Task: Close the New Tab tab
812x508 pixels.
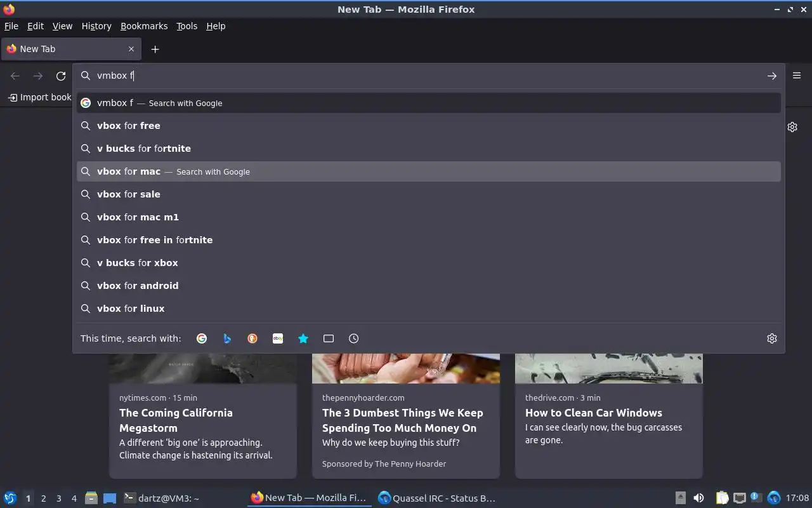Action: [x=131, y=49]
